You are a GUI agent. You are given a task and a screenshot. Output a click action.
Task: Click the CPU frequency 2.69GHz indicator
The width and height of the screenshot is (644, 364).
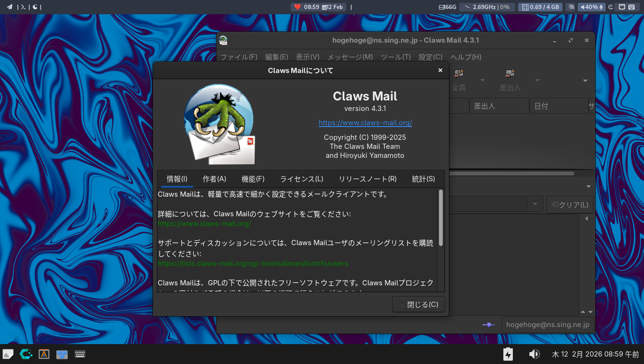click(x=487, y=7)
